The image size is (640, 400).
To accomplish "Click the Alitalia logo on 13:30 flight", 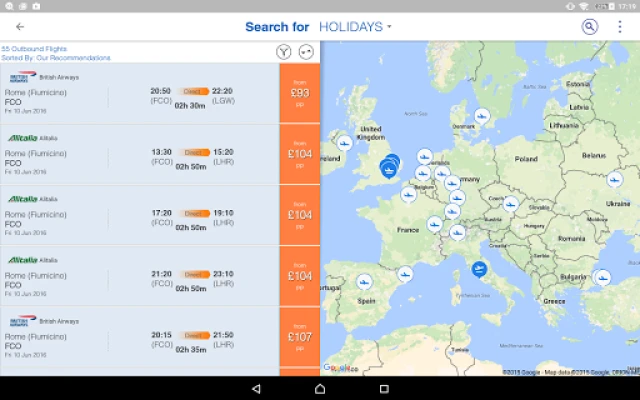I will 23,138.
